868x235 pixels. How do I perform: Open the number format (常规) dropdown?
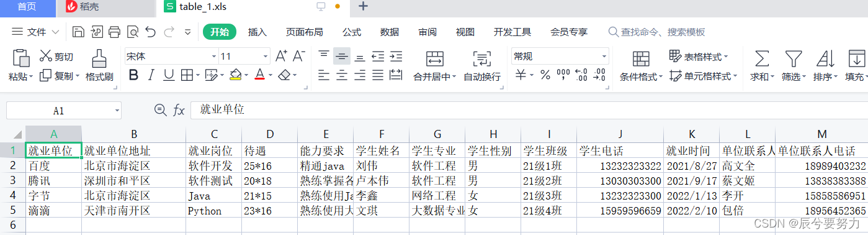(x=604, y=57)
